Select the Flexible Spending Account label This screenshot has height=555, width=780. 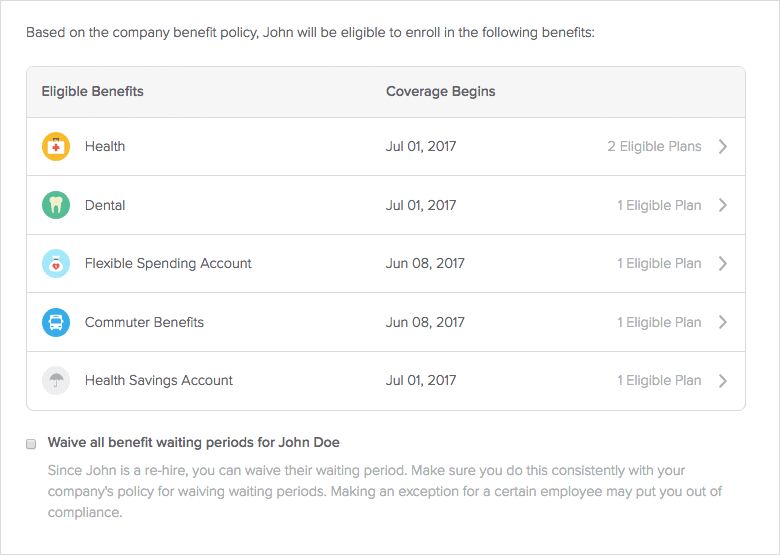point(168,263)
